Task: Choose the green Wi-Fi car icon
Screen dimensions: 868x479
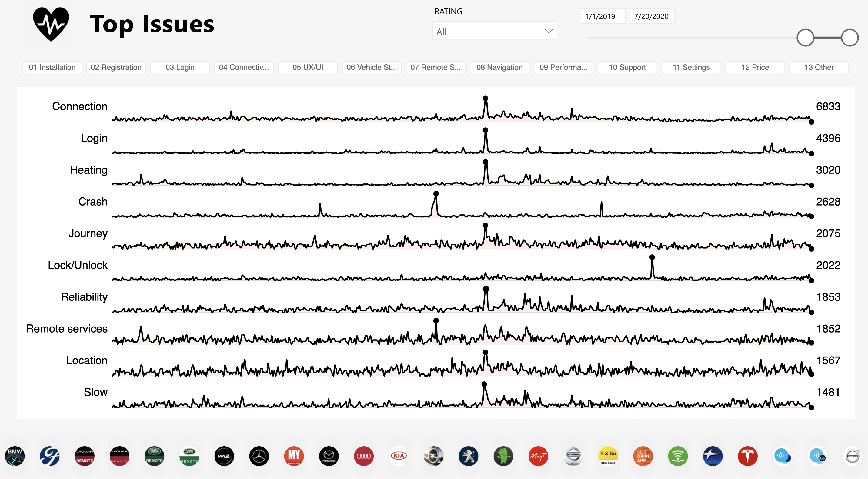Action: click(678, 456)
